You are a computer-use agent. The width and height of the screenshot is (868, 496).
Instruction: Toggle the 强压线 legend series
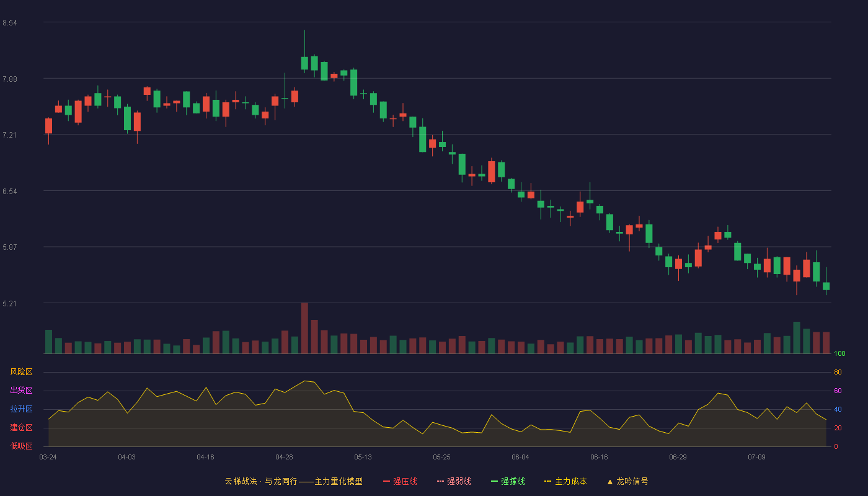click(400, 481)
